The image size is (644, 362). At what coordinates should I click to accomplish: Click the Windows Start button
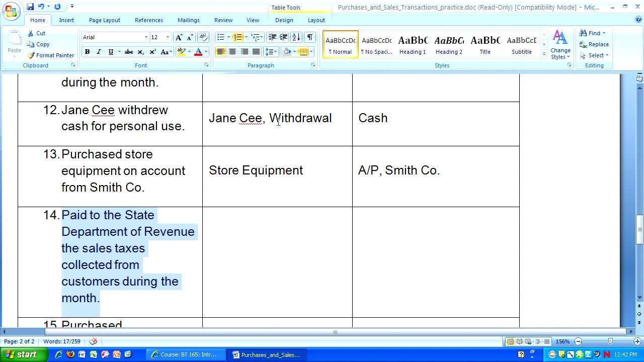coord(21,354)
